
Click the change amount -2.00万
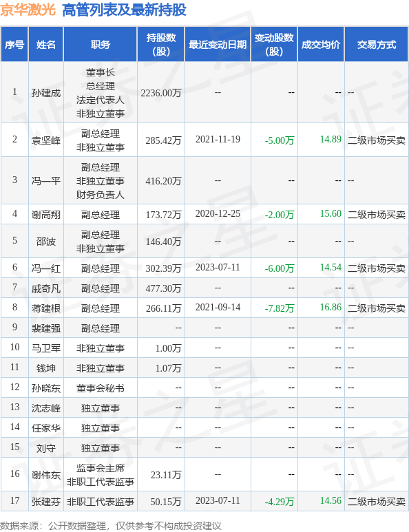pos(280,215)
